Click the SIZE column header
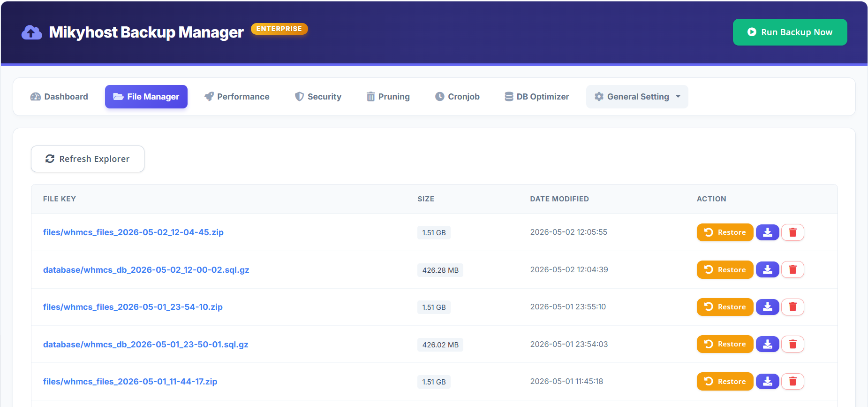The width and height of the screenshot is (868, 407). [x=426, y=199]
